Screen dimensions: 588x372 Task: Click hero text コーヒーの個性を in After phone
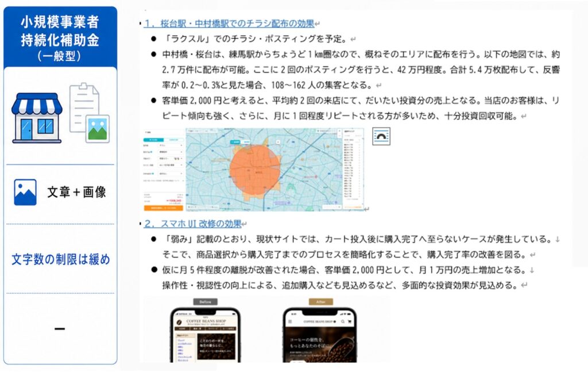[x=307, y=340]
